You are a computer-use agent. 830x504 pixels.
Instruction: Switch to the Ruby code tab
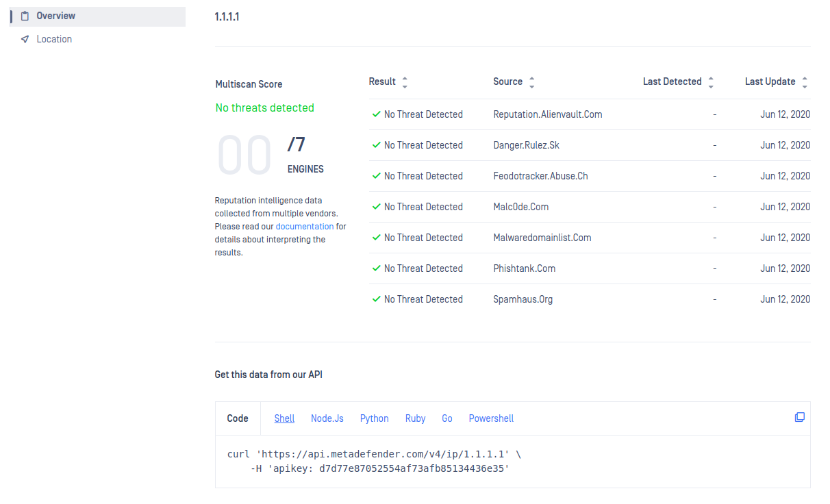(415, 418)
